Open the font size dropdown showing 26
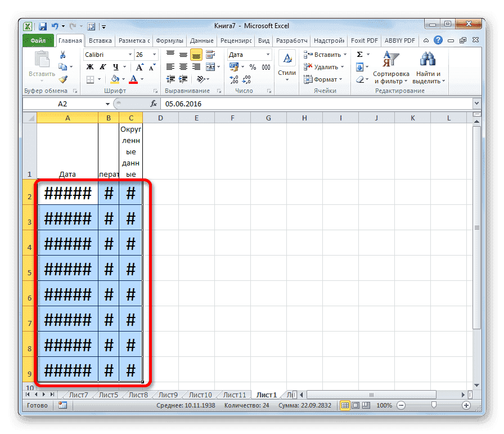This screenshot has width=504, height=434. [x=153, y=55]
